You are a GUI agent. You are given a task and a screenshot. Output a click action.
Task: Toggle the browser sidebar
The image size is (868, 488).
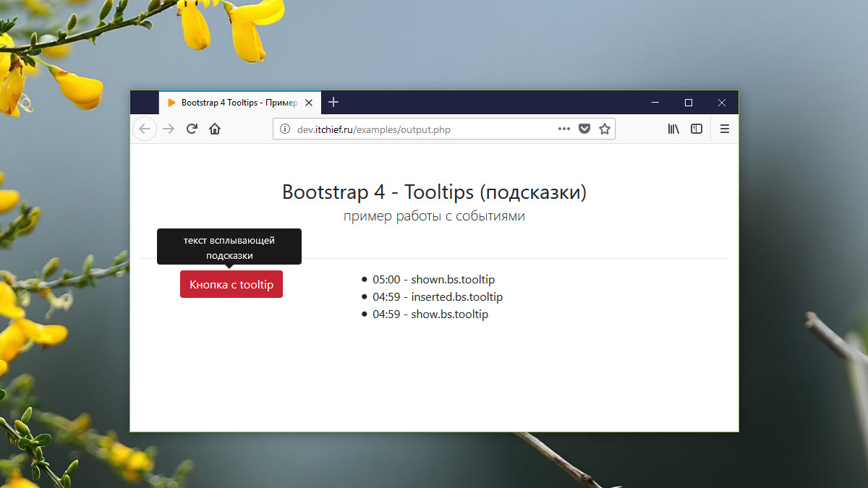(x=696, y=129)
